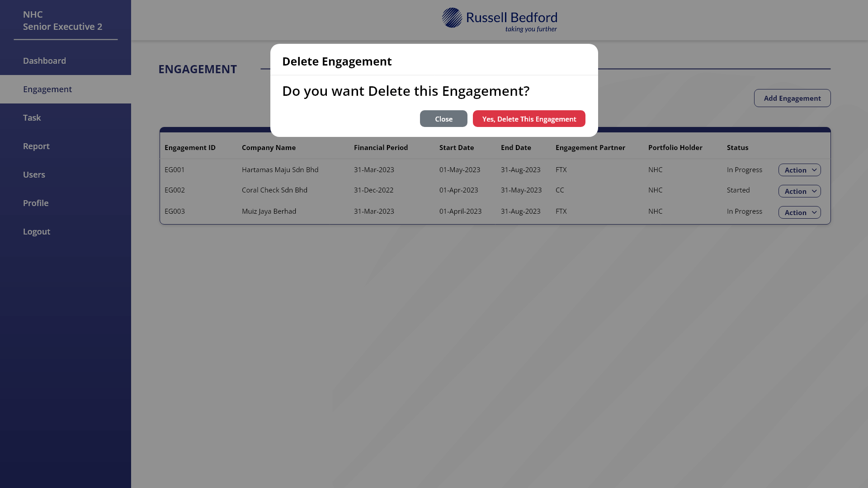The height and width of the screenshot is (488, 868).
Task: Navigate to the Task page
Action: 32,117
